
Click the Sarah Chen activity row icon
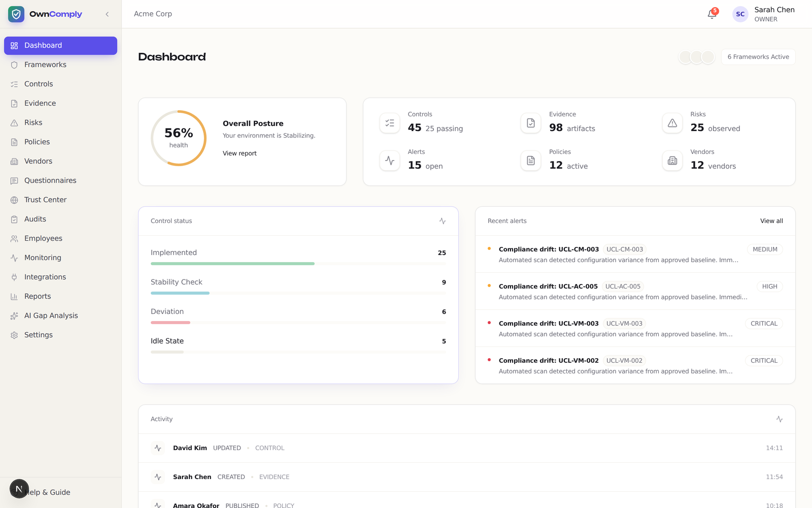pos(158,477)
